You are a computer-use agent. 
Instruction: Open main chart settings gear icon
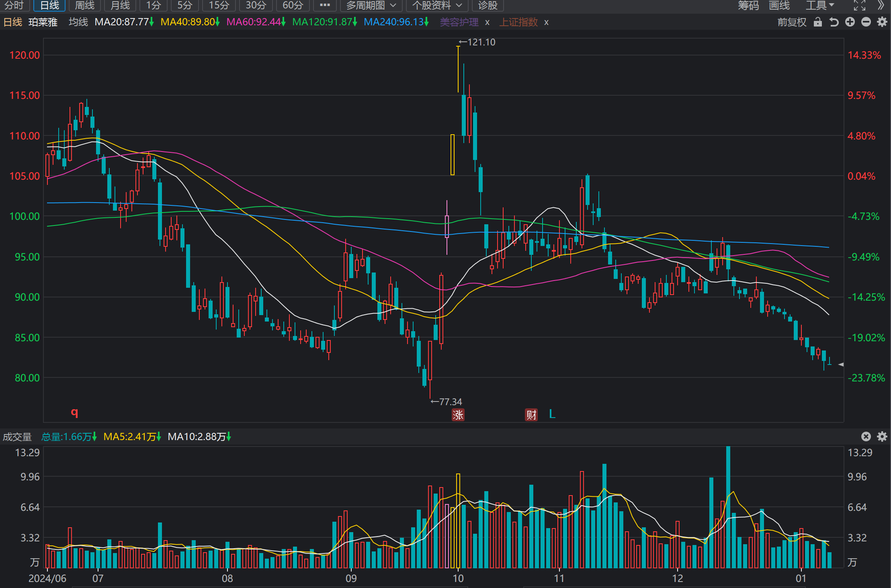click(882, 22)
